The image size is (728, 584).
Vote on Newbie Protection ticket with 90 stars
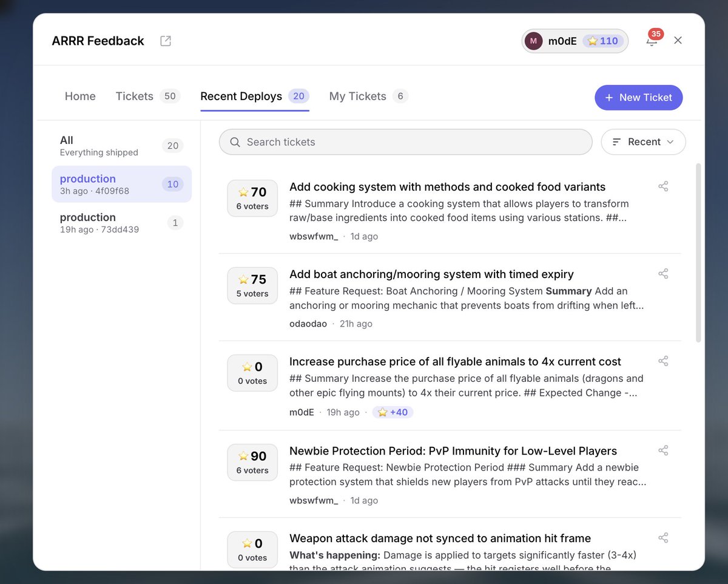[x=252, y=463]
